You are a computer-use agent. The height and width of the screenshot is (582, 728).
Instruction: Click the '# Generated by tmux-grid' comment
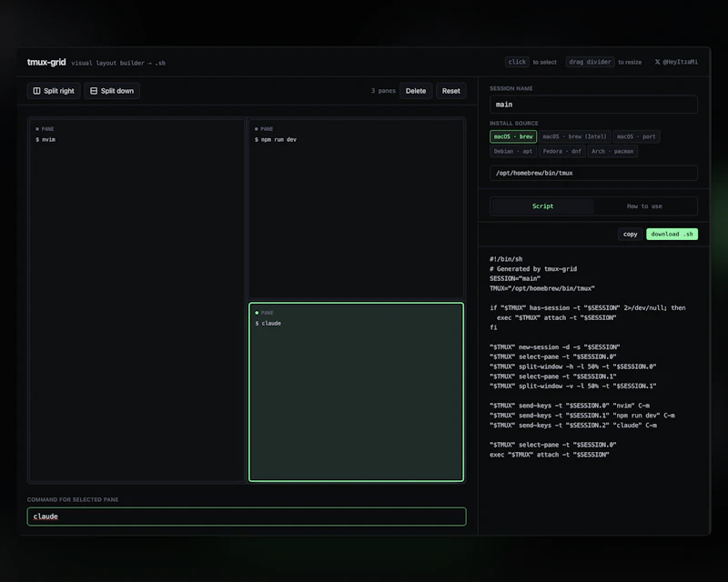click(533, 269)
